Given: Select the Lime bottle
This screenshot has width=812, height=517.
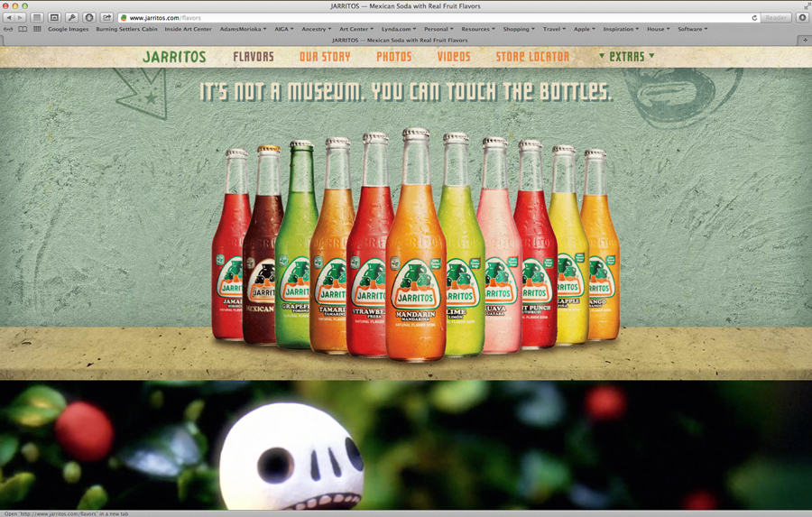Looking at the screenshot, I should point(463,244).
